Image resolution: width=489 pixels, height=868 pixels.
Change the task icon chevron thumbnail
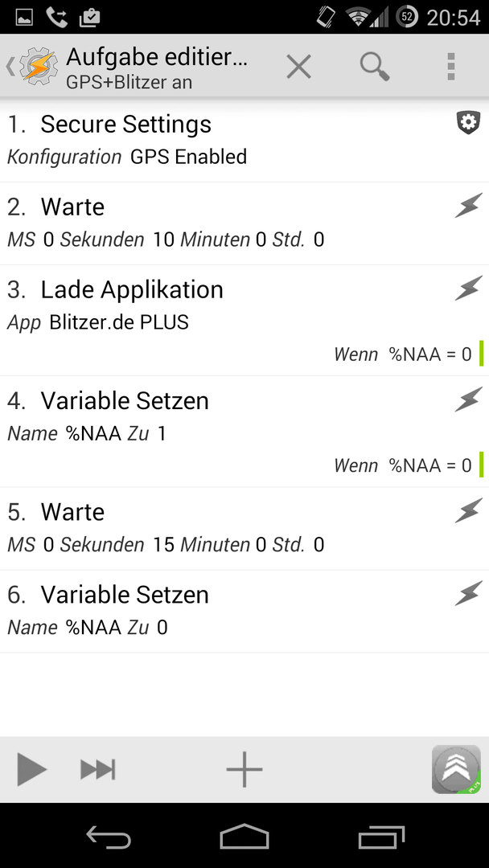[x=456, y=769]
